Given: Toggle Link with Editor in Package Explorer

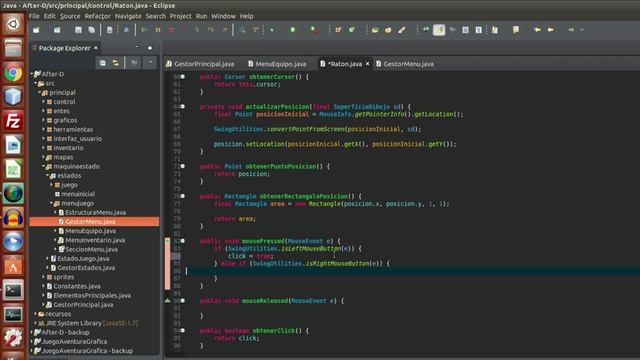Looking at the screenshot, I should (x=116, y=63).
